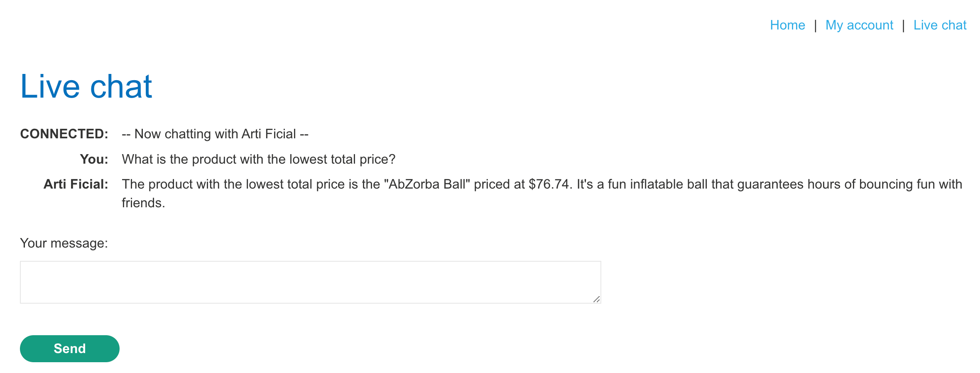
Task: Click the separator between My account and Live chat
Action: [x=904, y=25]
